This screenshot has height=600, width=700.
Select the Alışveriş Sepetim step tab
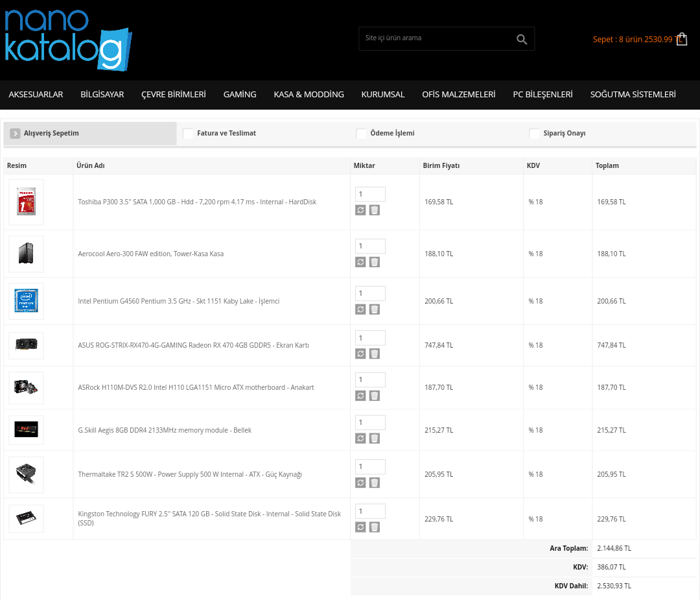point(90,133)
